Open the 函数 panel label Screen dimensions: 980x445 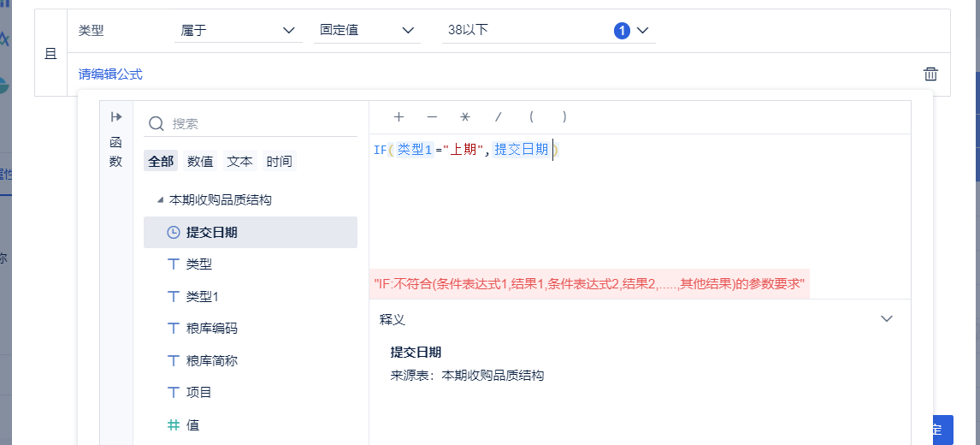(116, 152)
